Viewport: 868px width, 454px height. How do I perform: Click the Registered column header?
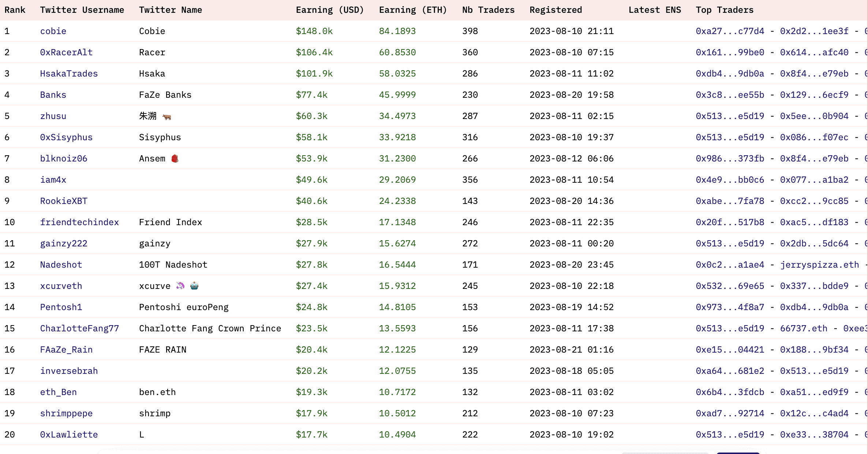555,10
